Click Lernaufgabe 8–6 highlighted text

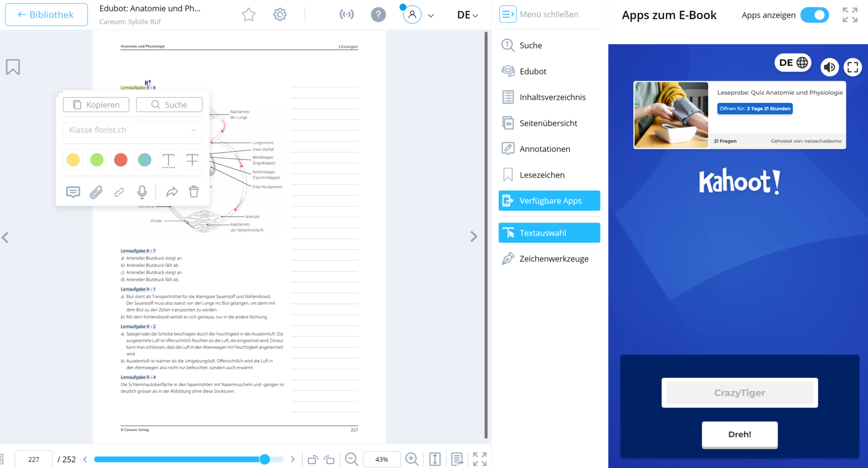[138, 87]
